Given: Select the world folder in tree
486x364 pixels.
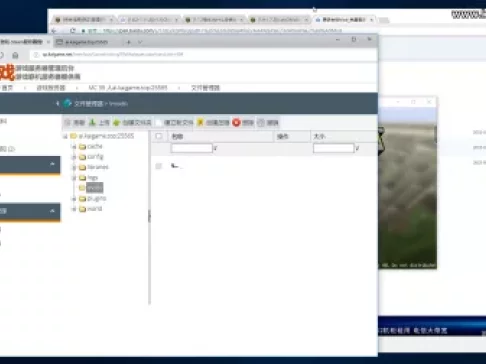Looking at the screenshot, I should click(x=94, y=209).
